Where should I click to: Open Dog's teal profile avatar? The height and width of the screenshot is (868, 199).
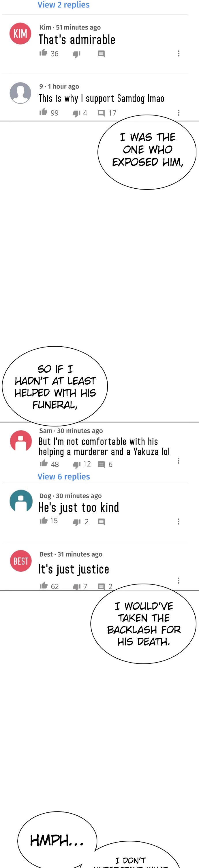[x=21, y=501]
